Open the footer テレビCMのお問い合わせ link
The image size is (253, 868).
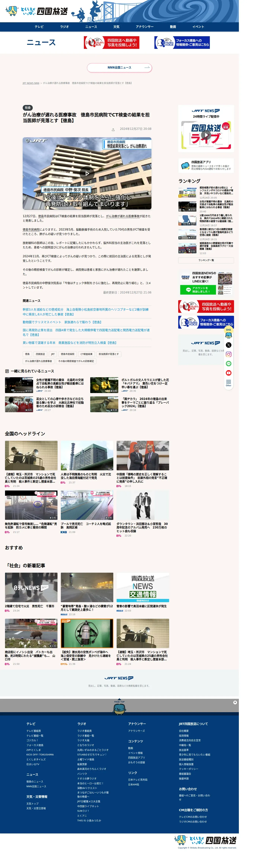[x=193, y=817]
